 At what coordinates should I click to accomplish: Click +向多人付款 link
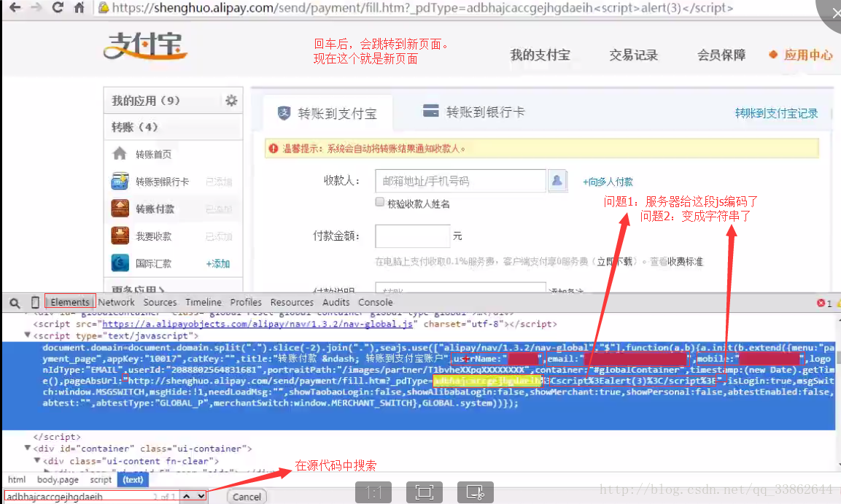(608, 182)
